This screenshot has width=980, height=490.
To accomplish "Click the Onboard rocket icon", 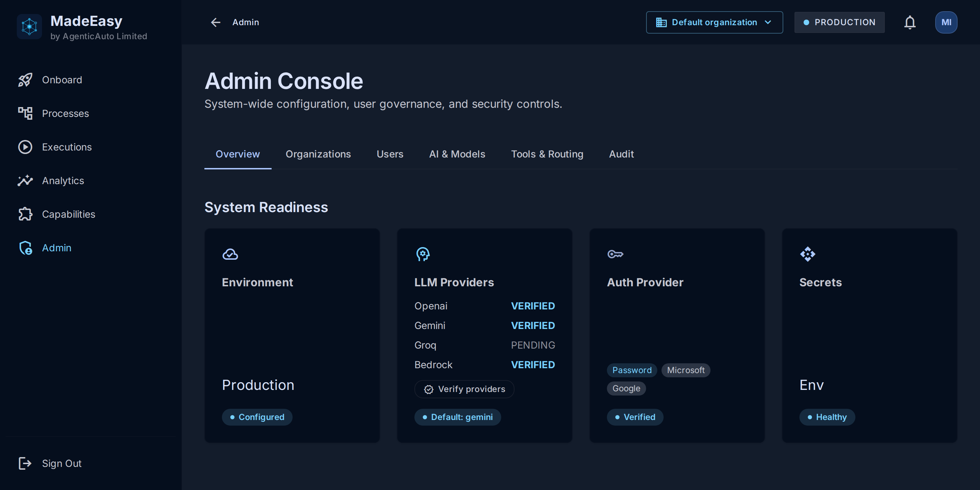I will [x=25, y=80].
